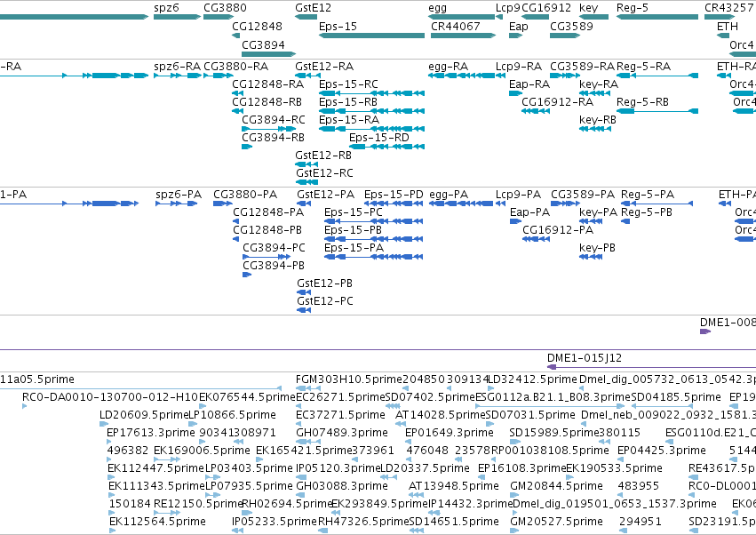Select the CG3880 gene label
Screen dimensions: 756x535
225,8
